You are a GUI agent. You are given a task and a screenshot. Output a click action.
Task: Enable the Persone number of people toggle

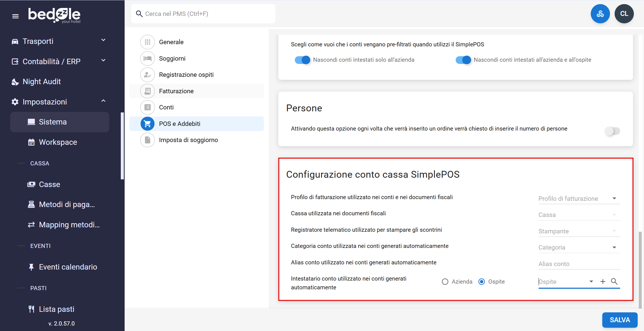coord(612,131)
